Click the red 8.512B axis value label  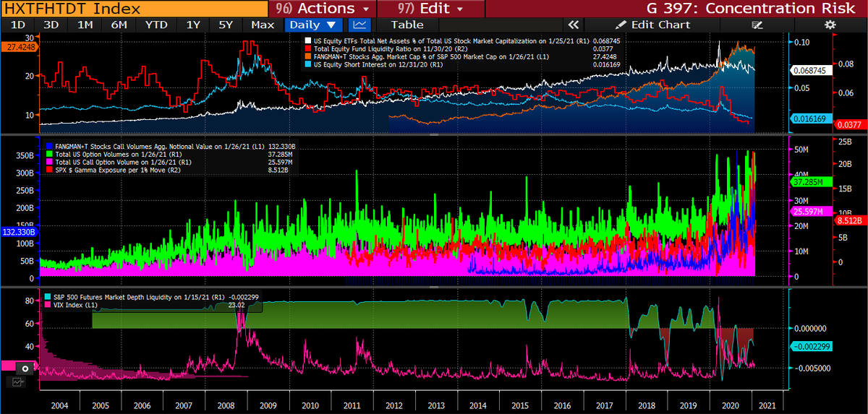point(851,219)
